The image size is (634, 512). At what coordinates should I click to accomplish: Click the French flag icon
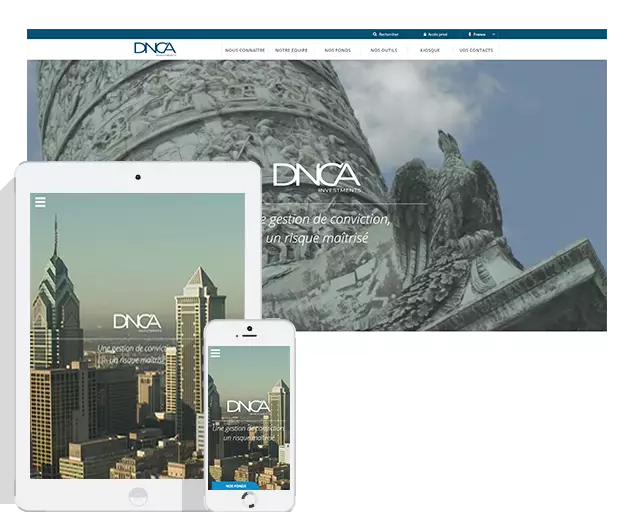click(x=470, y=34)
